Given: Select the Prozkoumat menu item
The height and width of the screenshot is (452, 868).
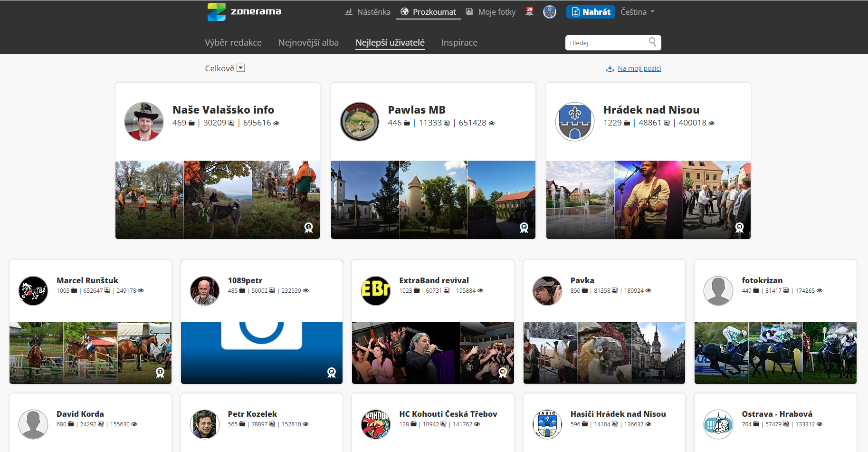Looking at the screenshot, I should pos(428,12).
